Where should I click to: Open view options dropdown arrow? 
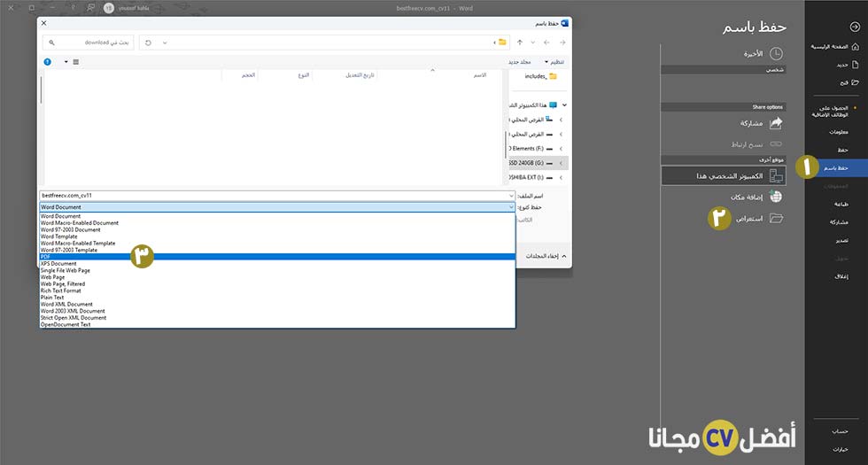(x=66, y=62)
